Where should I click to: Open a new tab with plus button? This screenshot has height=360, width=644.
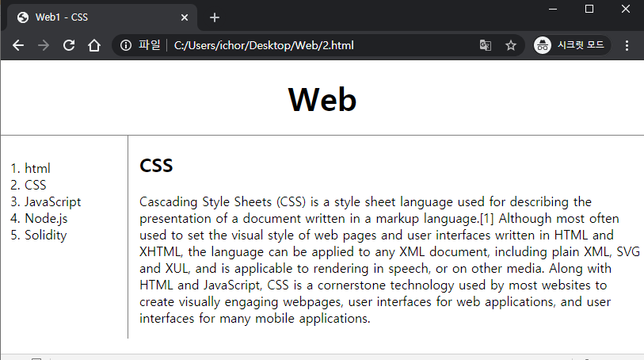click(x=215, y=17)
